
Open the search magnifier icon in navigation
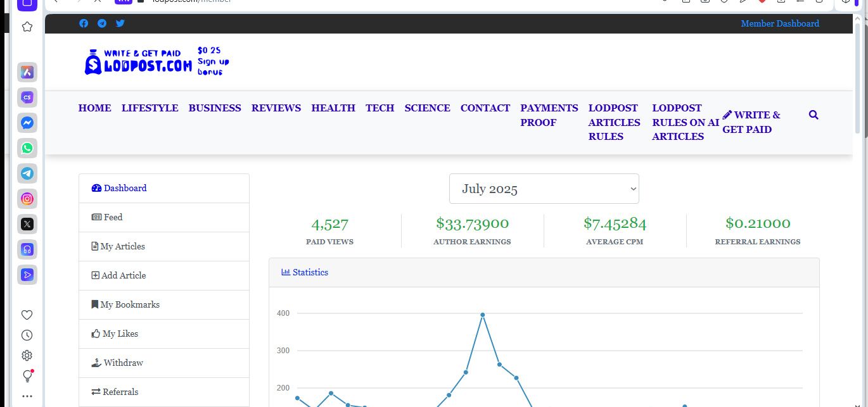pyautogui.click(x=814, y=115)
